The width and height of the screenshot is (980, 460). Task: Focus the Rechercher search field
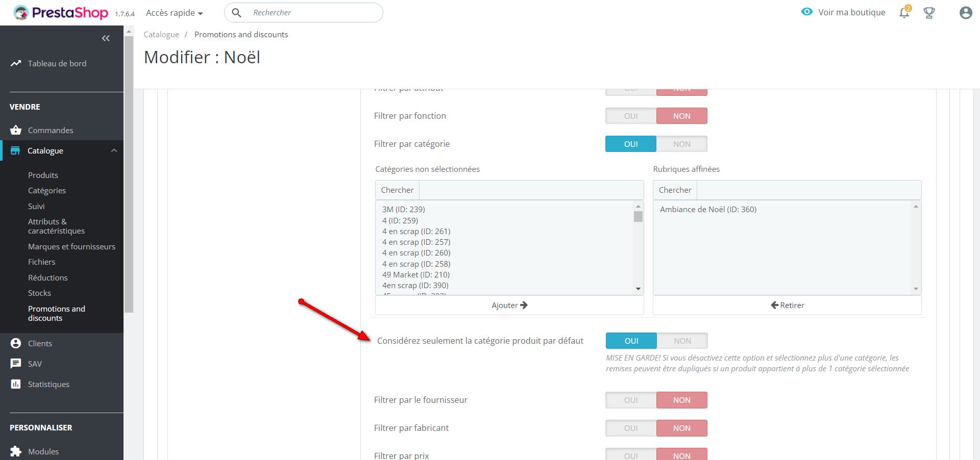click(x=311, y=13)
